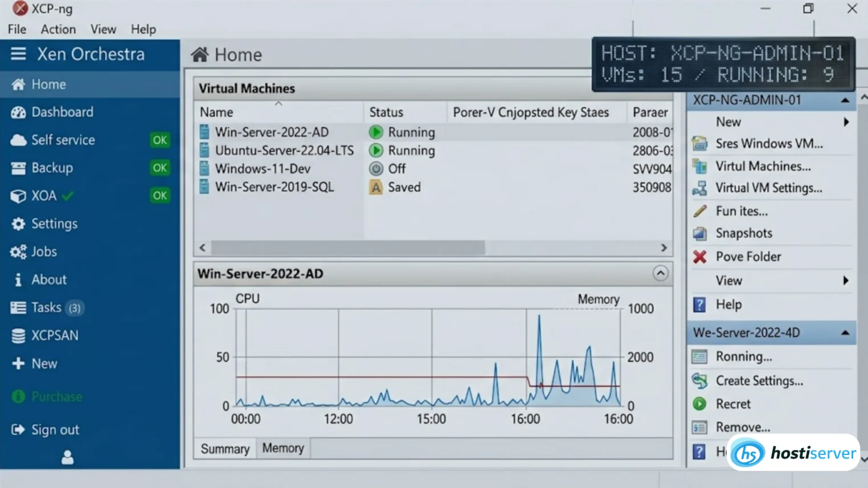
Task: Click the OK badge next to Self service
Action: coord(159,140)
